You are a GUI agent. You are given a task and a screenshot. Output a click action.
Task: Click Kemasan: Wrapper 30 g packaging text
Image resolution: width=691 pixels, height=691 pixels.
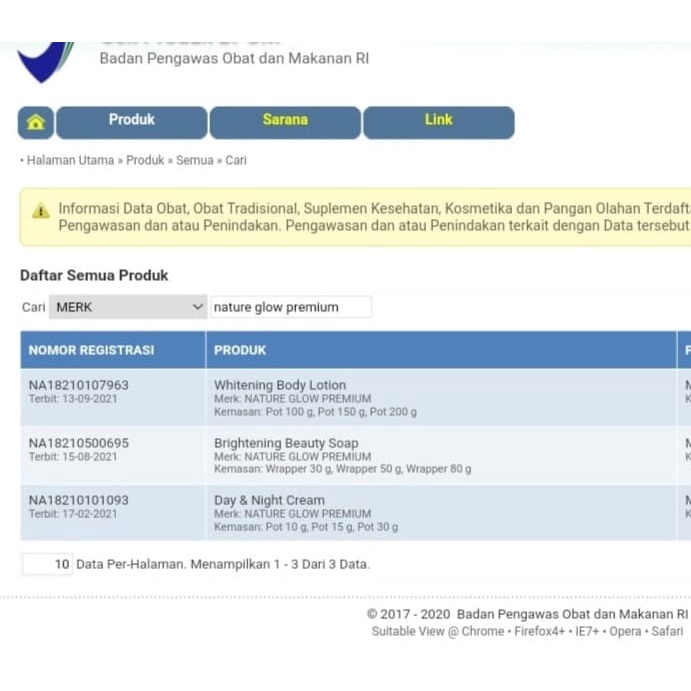pos(342,469)
